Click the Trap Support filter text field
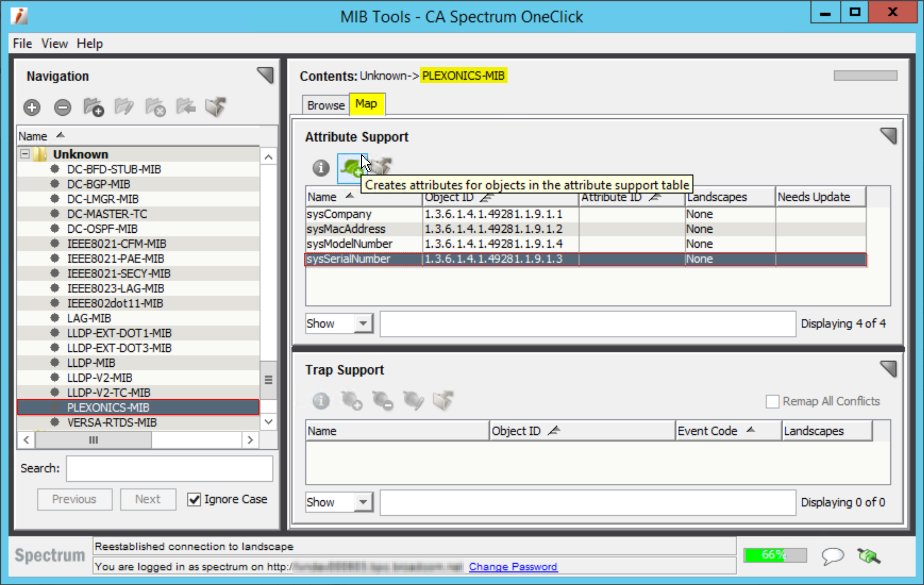The width and height of the screenshot is (924, 585). 588,502
